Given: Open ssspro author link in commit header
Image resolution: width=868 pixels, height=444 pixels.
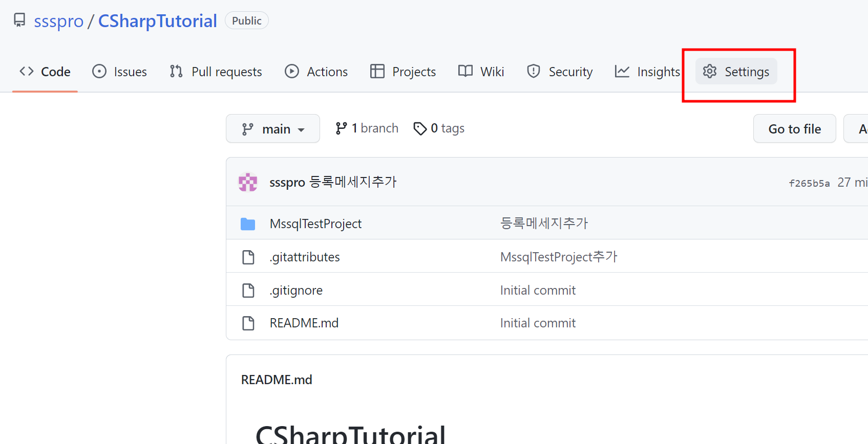Looking at the screenshot, I should pos(287,182).
